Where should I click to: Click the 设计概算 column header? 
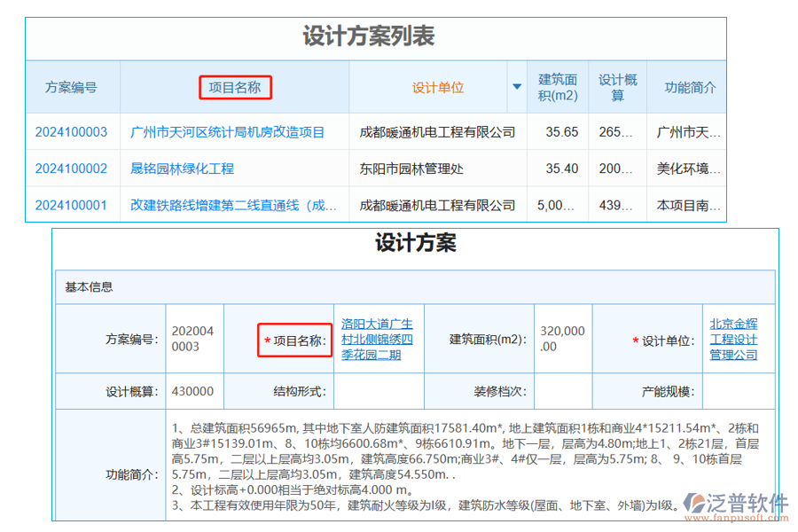(617, 87)
